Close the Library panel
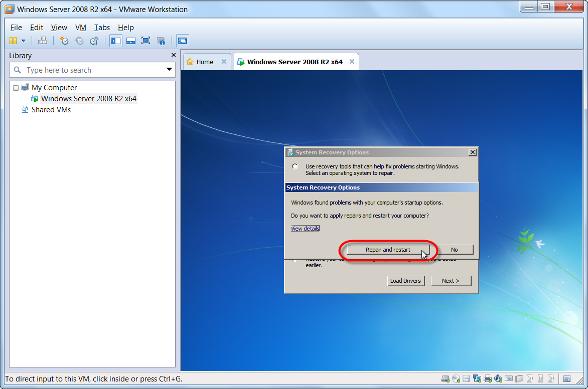This screenshot has width=588, height=389. (x=173, y=55)
